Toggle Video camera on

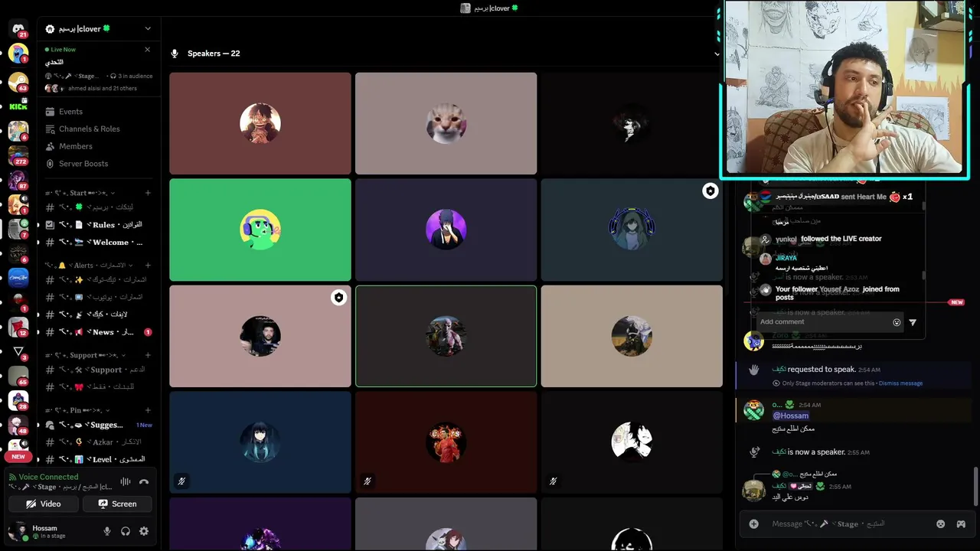pos(44,504)
